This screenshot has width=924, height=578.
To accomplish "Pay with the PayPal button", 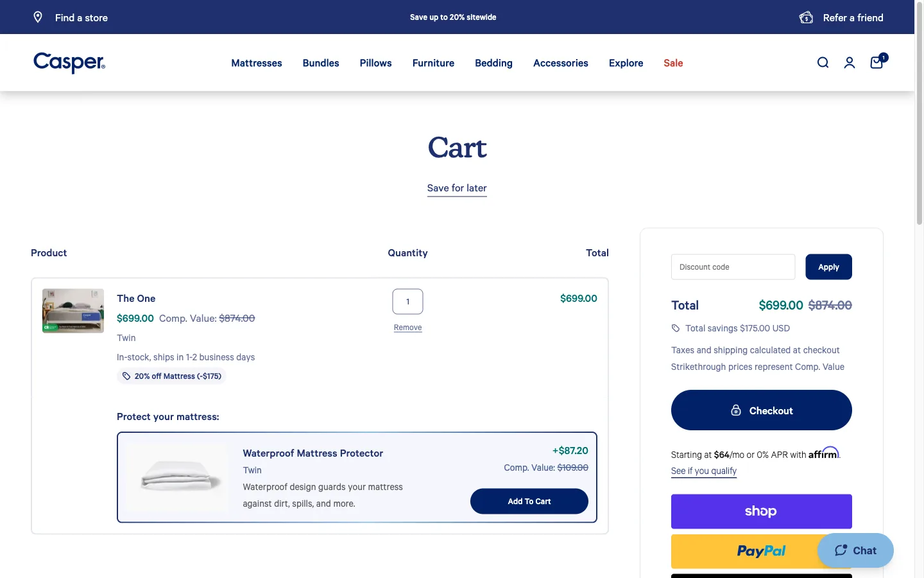I will [761, 551].
